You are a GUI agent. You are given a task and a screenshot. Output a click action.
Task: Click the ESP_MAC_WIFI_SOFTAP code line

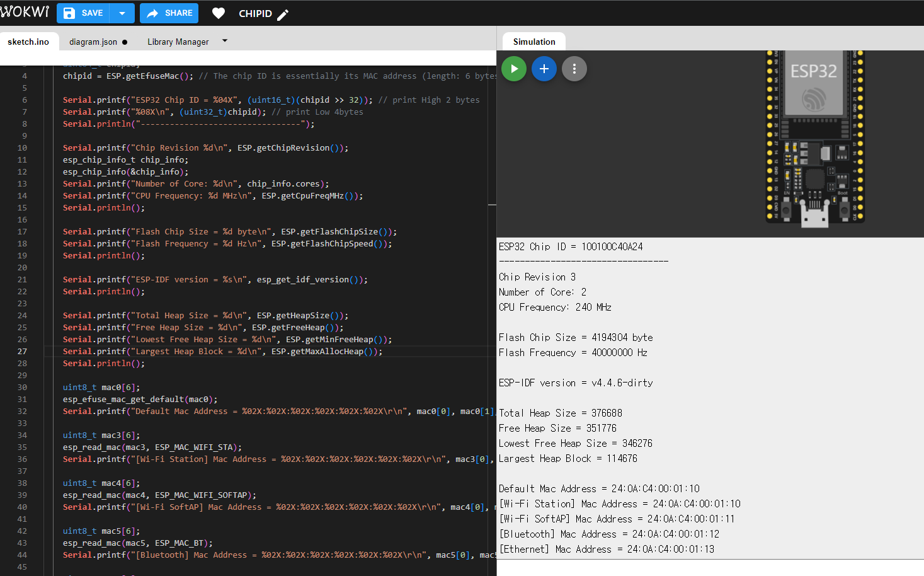[x=159, y=495]
